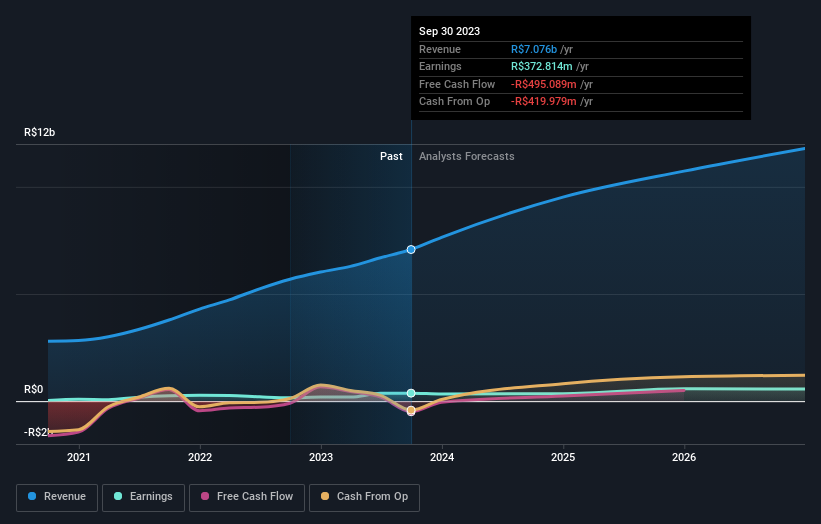Toggle the Cash From Op legend button

(x=364, y=497)
